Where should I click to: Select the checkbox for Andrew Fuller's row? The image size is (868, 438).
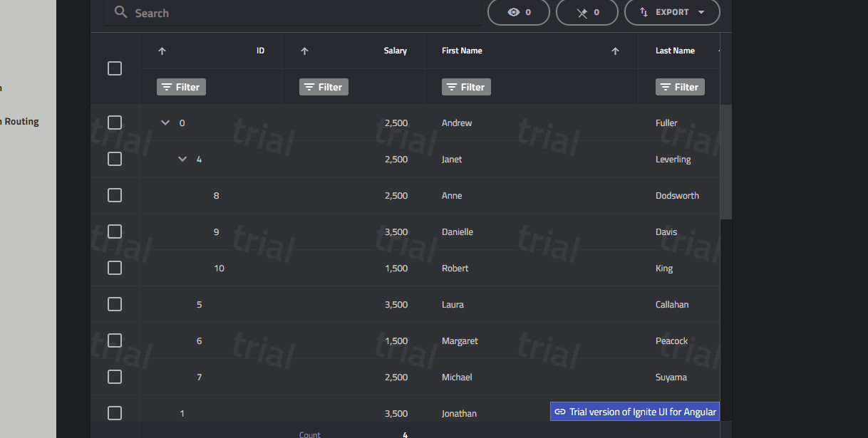point(115,122)
